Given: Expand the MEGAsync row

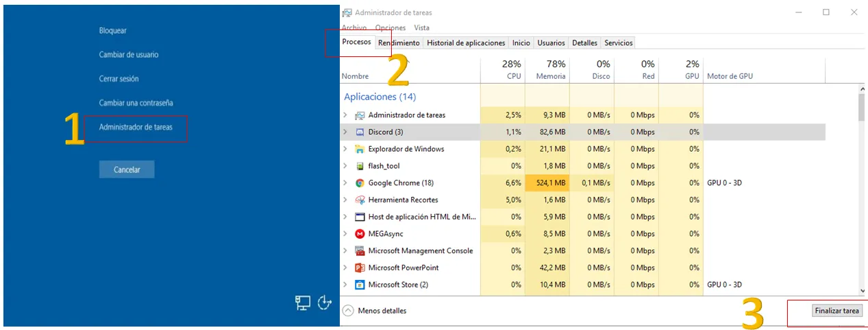Looking at the screenshot, I should click(x=345, y=234).
